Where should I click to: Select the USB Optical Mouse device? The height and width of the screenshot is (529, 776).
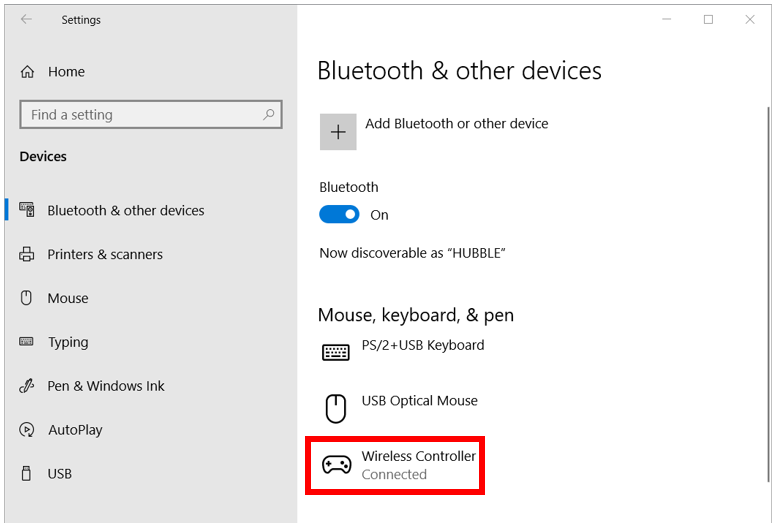(x=400, y=407)
